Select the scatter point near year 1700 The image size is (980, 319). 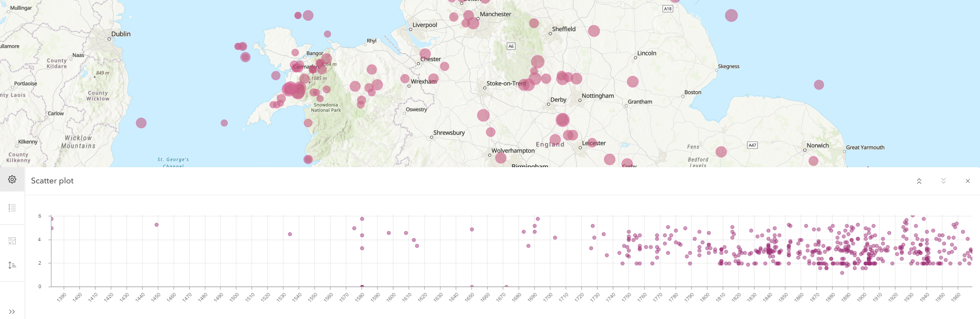555,238
